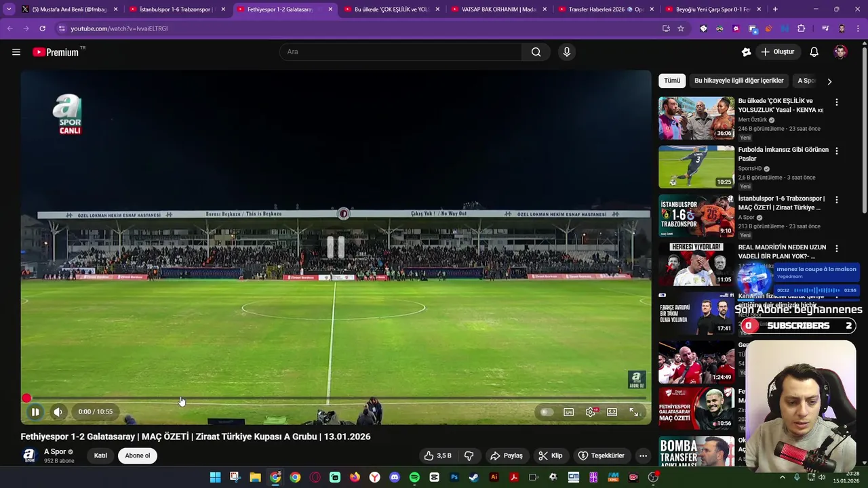Open browser three-dot menu
The height and width of the screenshot is (488, 868).
point(858,28)
